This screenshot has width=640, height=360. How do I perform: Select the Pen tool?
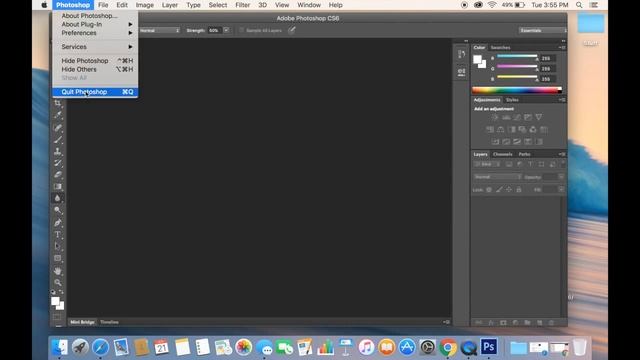(58, 222)
